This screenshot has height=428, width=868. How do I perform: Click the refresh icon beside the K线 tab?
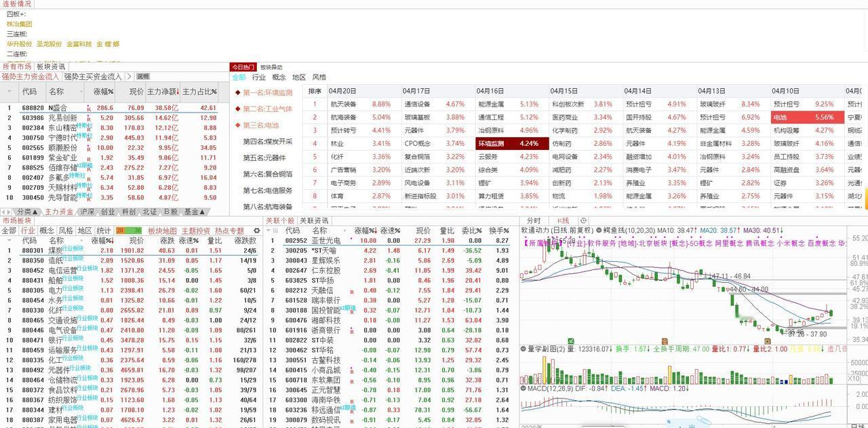pyautogui.click(x=583, y=219)
